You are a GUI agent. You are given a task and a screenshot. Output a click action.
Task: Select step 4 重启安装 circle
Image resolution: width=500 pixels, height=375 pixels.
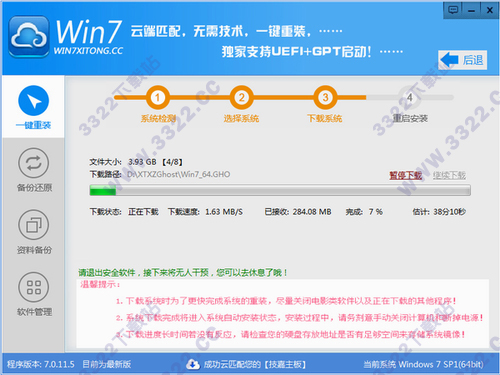click(x=410, y=98)
